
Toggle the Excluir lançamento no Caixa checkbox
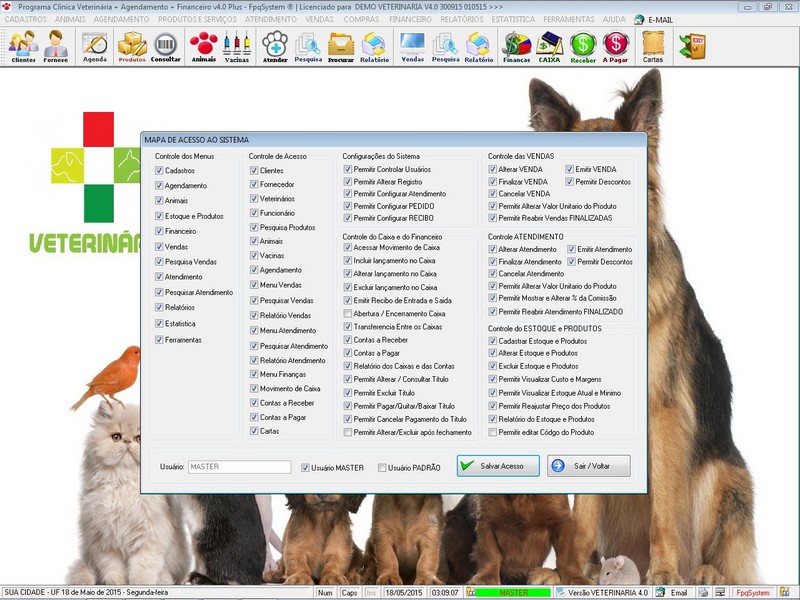(347, 287)
